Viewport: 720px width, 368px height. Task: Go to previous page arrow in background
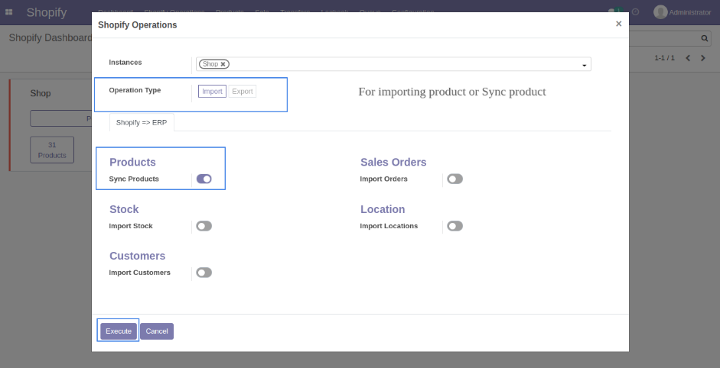[x=688, y=58]
